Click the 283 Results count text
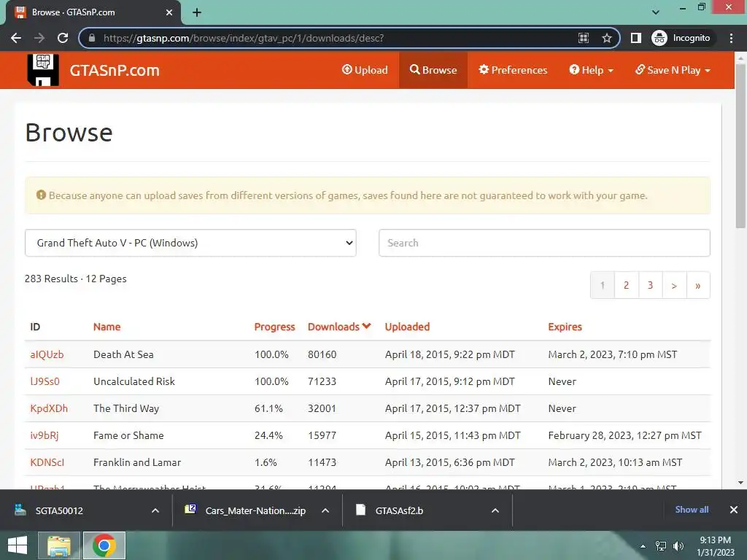This screenshot has height=560, width=747. tap(51, 279)
